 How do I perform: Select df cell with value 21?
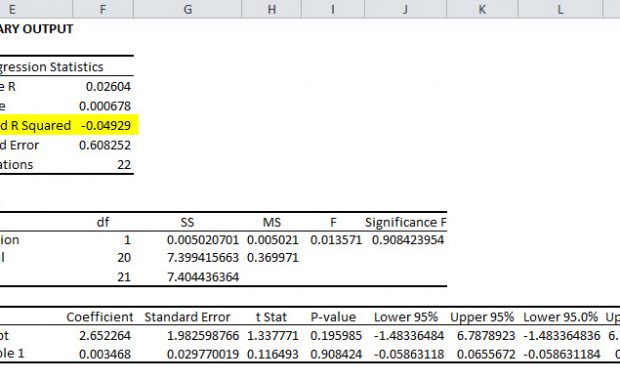click(124, 277)
